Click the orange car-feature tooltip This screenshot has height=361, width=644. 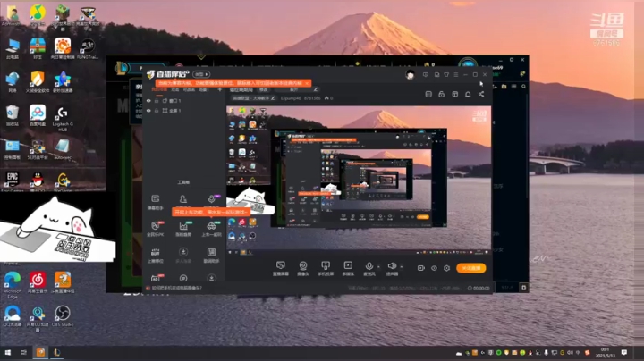[211, 212]
